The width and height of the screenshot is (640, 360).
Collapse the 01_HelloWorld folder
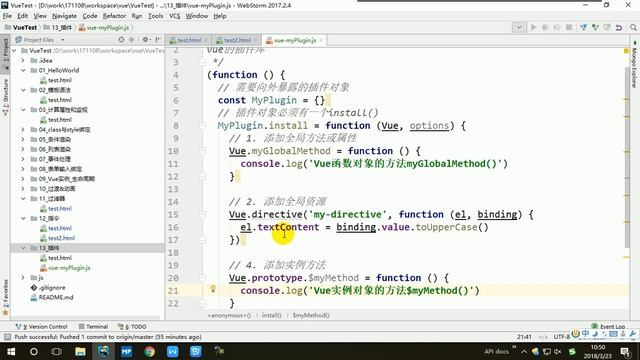(x=23, y=70)
